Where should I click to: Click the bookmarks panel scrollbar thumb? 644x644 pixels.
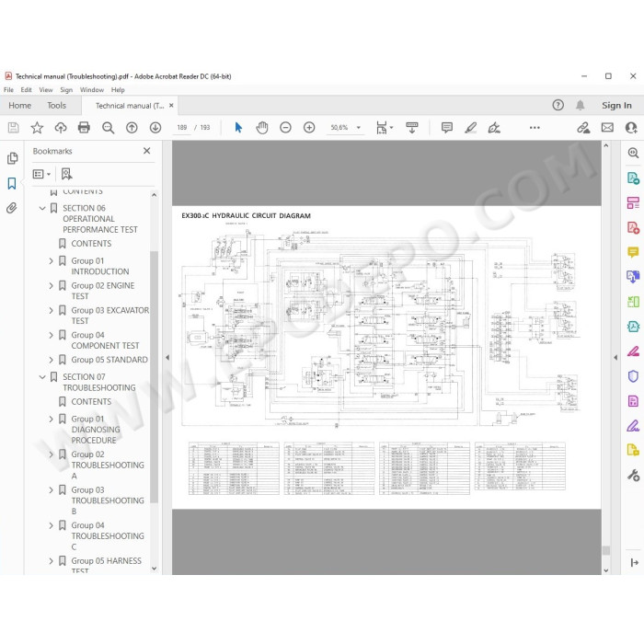[x=154, y=376]
